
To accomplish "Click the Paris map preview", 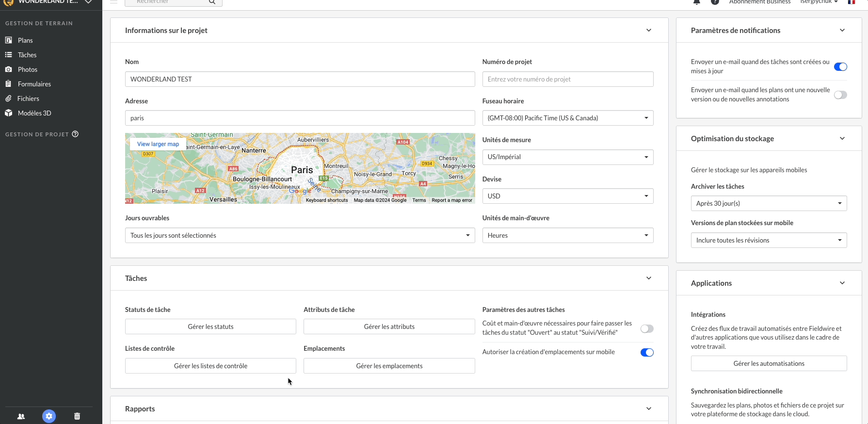I will (300, 168).
